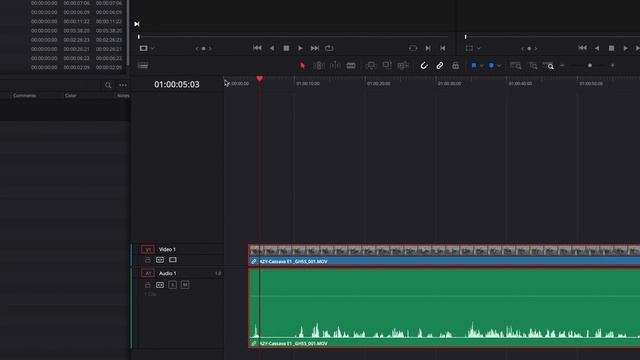Viewport: 640px width, 360px height.
Task: Click the source viewer Play button
Action: point(300,48)
